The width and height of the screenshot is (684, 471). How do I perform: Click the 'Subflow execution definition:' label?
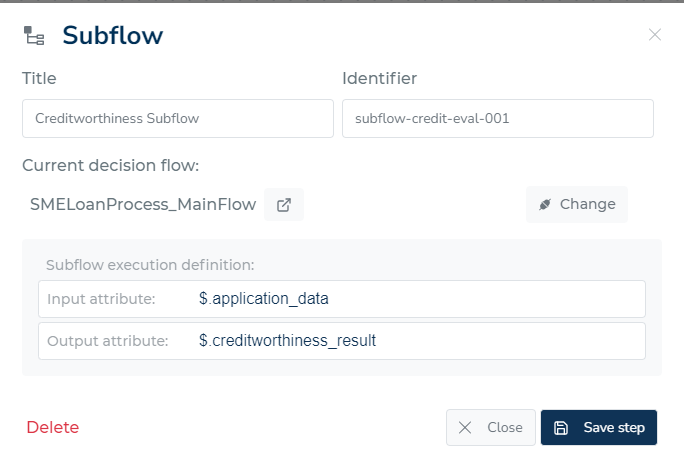coord(150,265)
